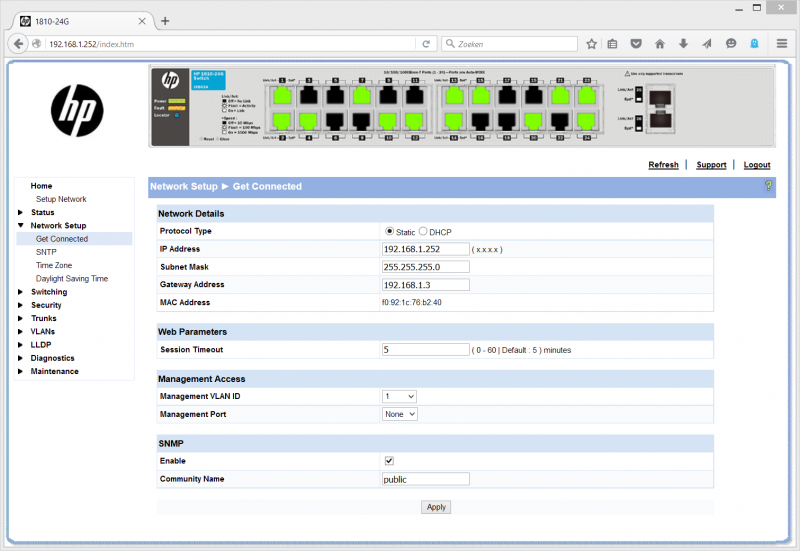The height and width of the screenshot is (551, 800).
Task: Select the DHCP protocol type
Action: click(423, 231)
